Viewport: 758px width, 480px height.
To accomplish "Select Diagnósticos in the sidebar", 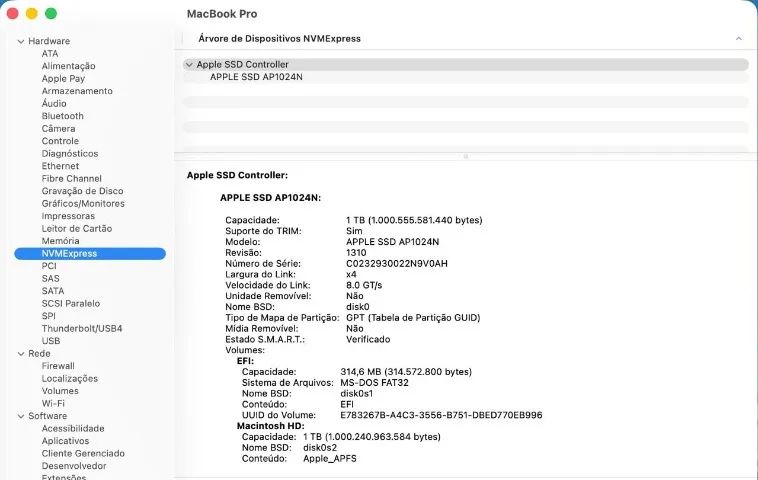I will (70, 154).
